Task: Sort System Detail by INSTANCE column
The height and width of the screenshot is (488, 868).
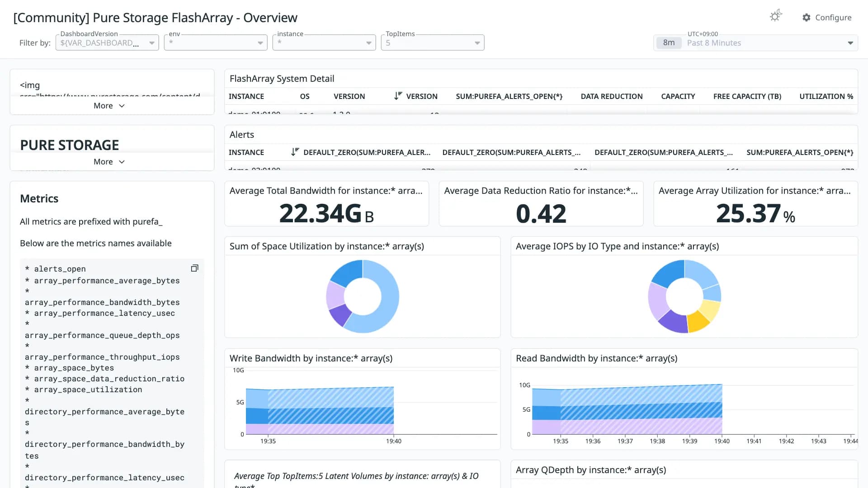Action: (x=246, y=96)
